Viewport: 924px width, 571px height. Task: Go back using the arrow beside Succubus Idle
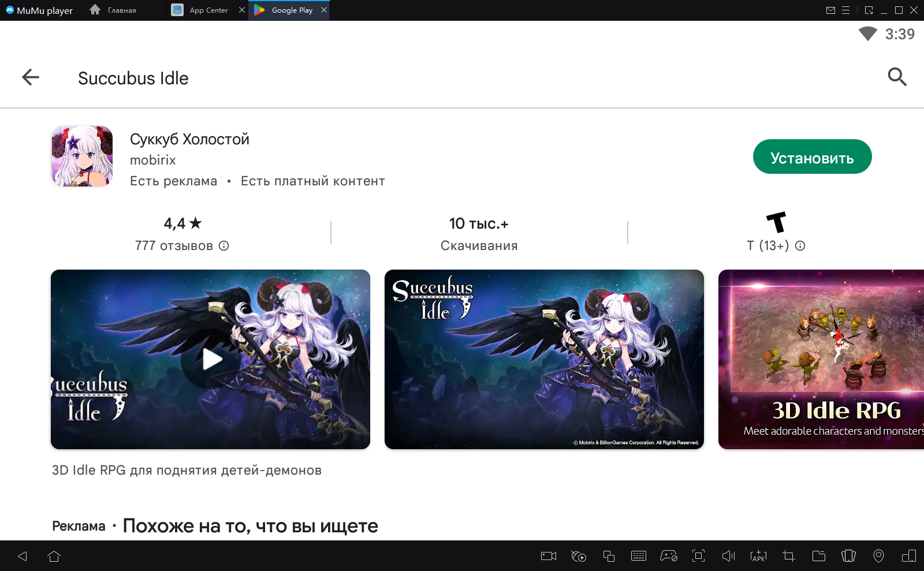[x=31, y=77]
